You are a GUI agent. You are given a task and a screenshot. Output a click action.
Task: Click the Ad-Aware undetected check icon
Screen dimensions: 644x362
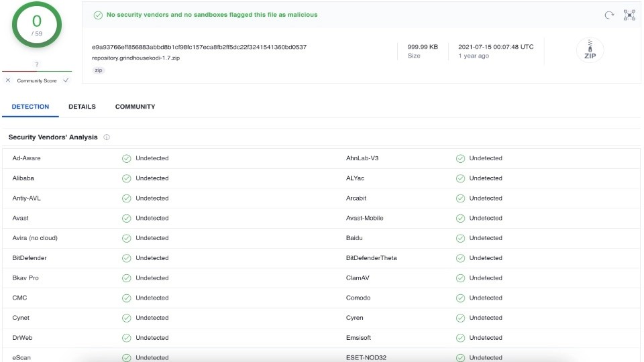pos(127,158)
